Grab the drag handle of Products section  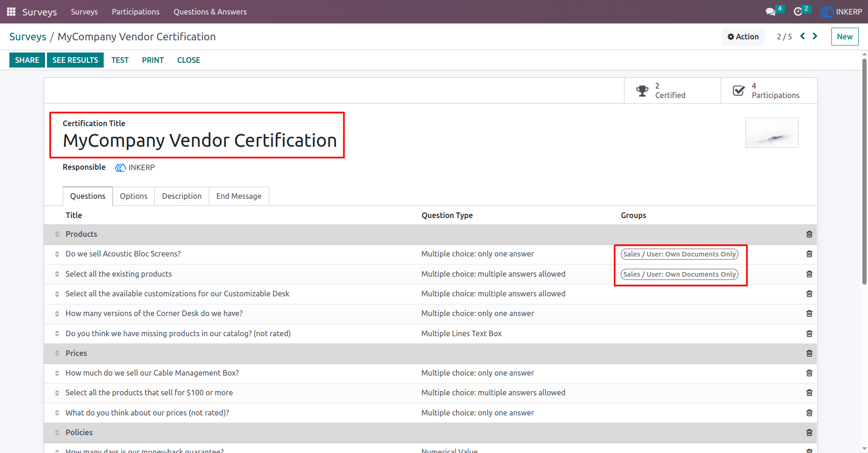tap(57, 234)
